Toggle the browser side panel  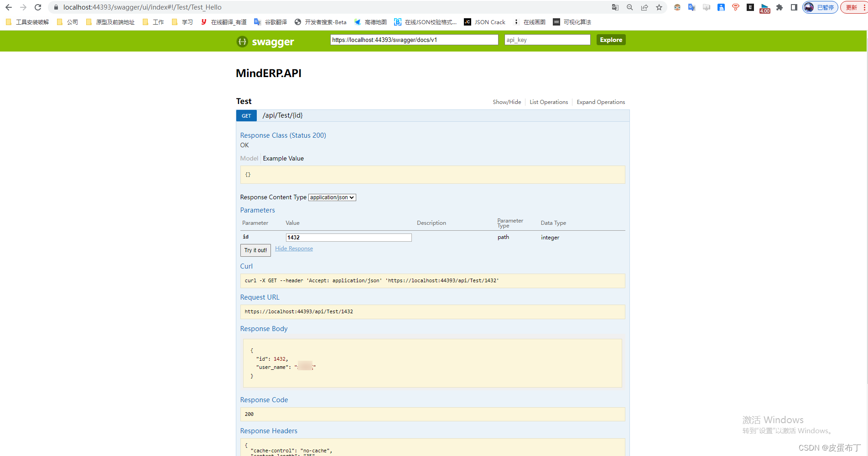pos(794,7)
